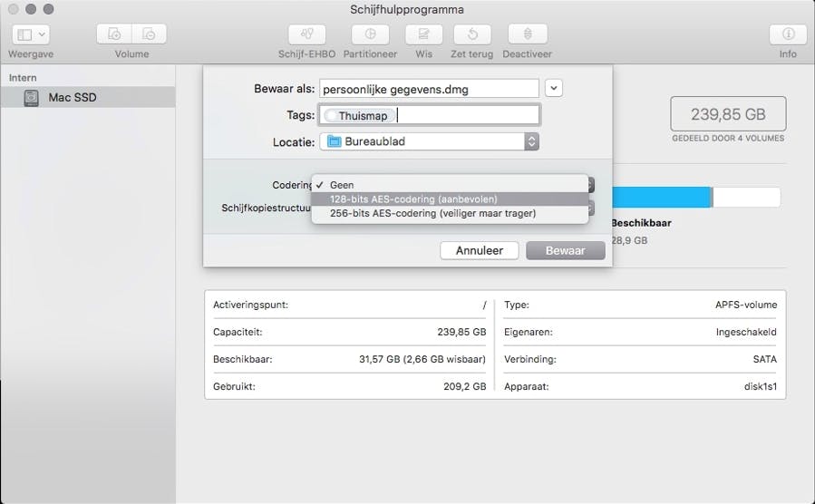Select 128-bits AES-codering option
Screen dimensions: 815x504
pyautogui.click(x=413, y=199)
